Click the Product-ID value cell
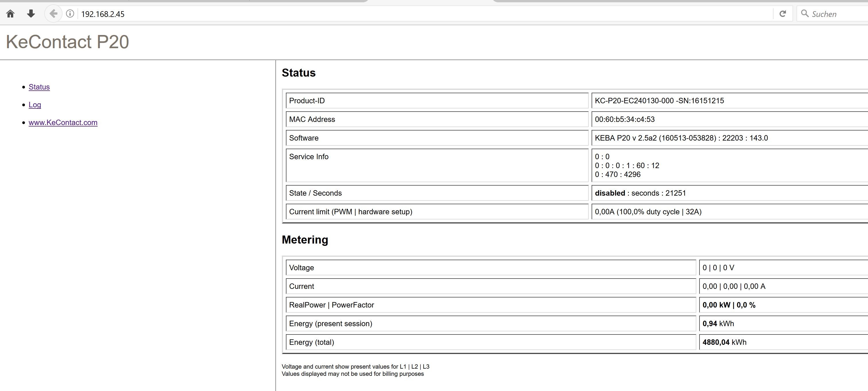868x391 pixels. [x=659, y=101]
